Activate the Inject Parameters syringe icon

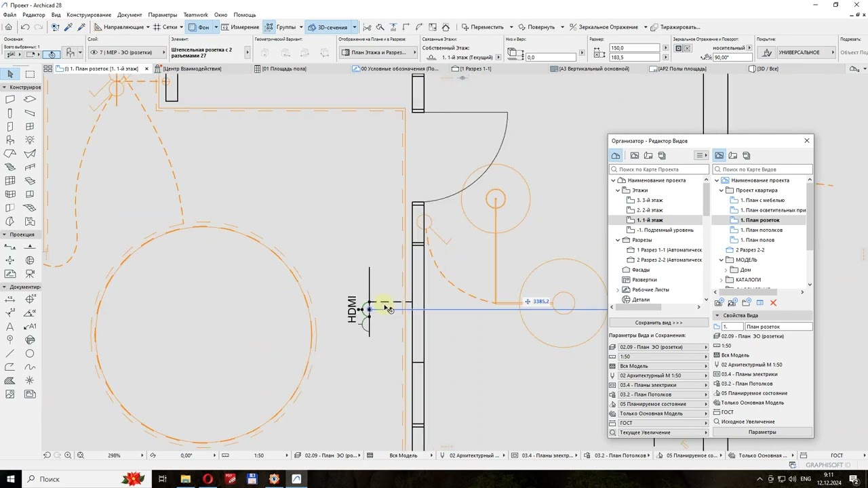[x=81, y=27]
